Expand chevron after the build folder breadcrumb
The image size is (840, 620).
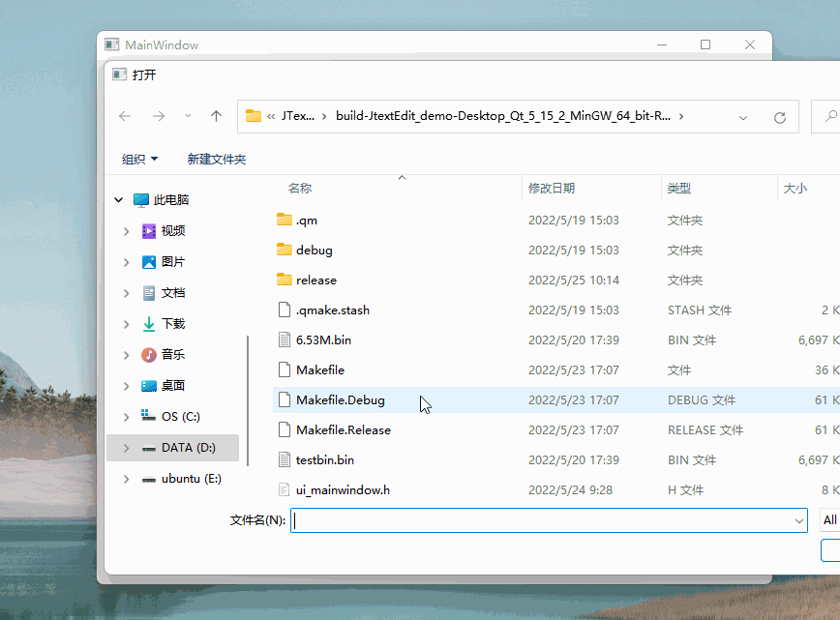click(681, 116)
